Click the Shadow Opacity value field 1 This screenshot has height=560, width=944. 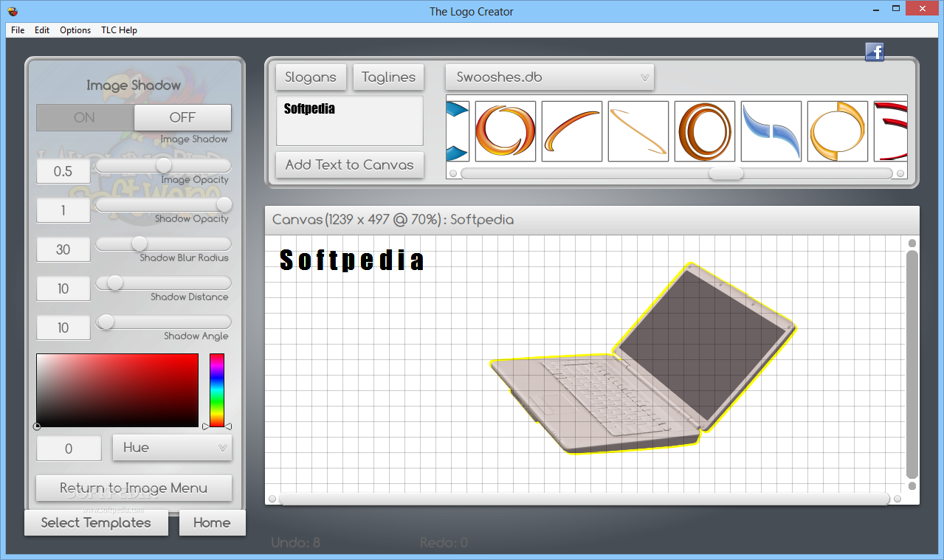point(63,210)
